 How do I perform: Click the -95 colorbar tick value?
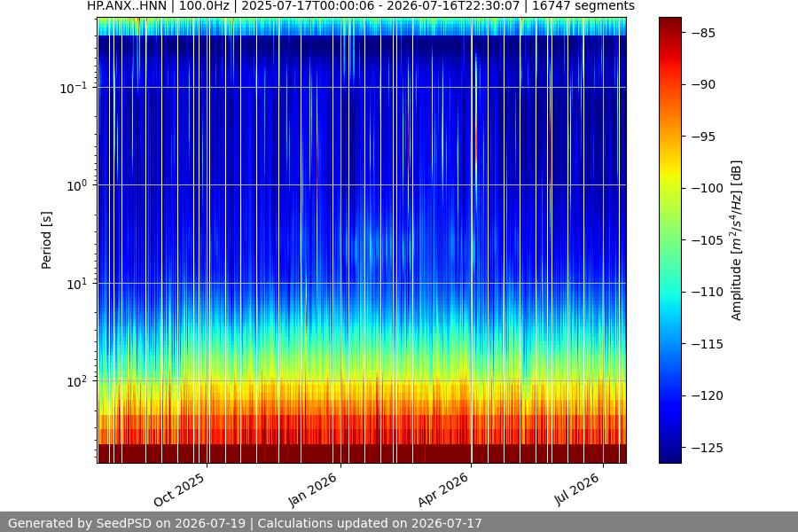704,137
